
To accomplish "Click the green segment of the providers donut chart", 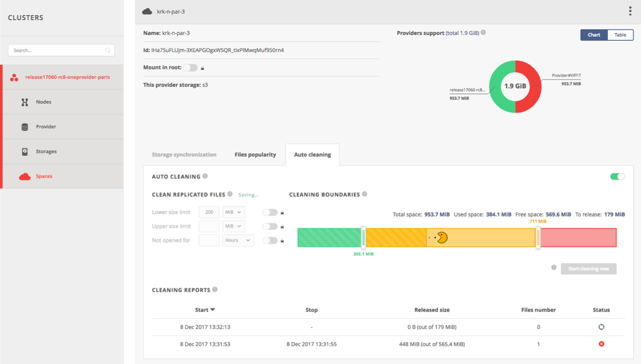I will point(497,87).
